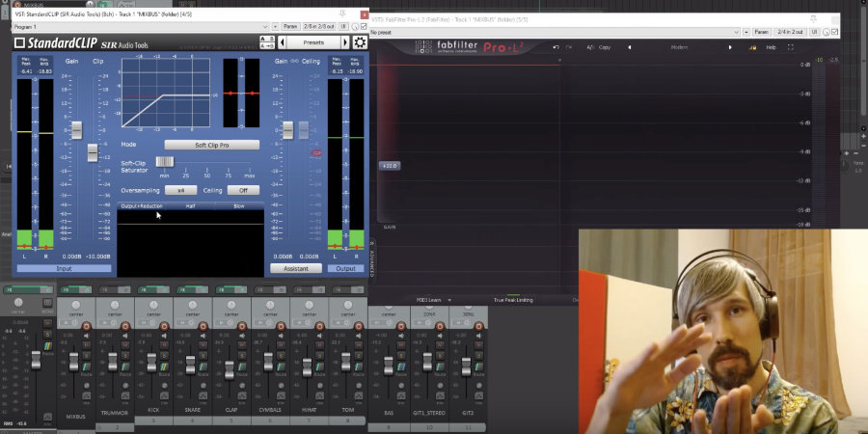Click the HIHAT track pan knob
Screen dimensions: 868x434
coord(309,306)
